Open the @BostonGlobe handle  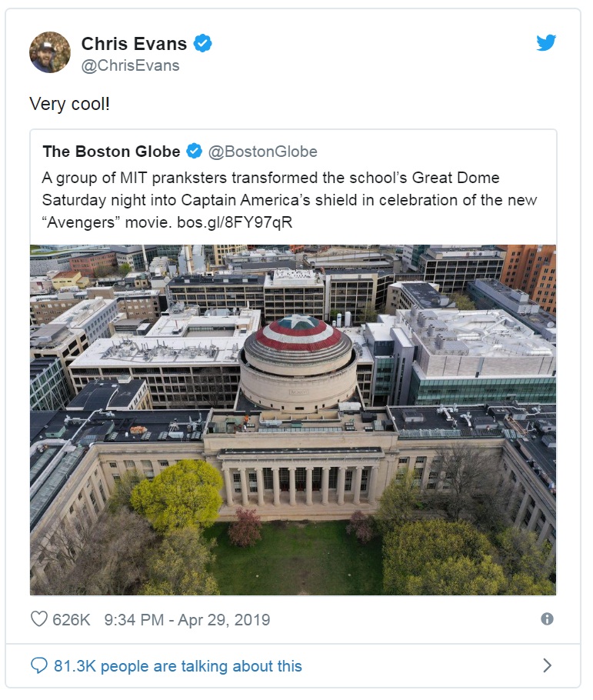point(262,152)
